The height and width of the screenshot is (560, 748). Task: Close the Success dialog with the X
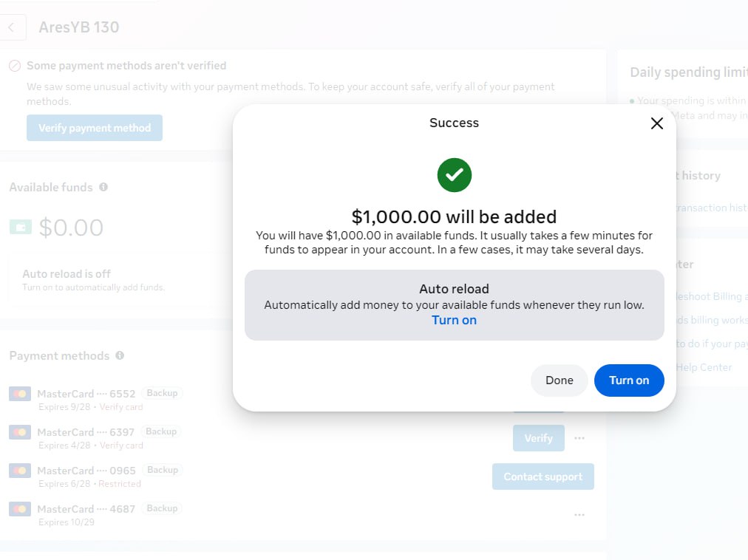(x=656, y=123)
